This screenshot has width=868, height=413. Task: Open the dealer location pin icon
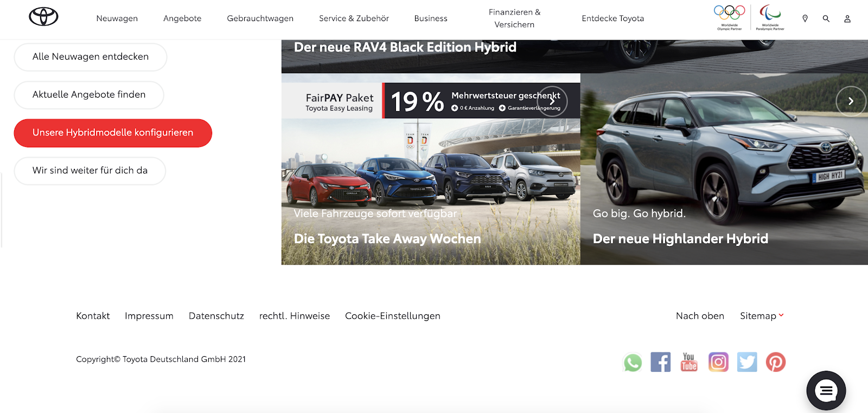tap(805, 18)
